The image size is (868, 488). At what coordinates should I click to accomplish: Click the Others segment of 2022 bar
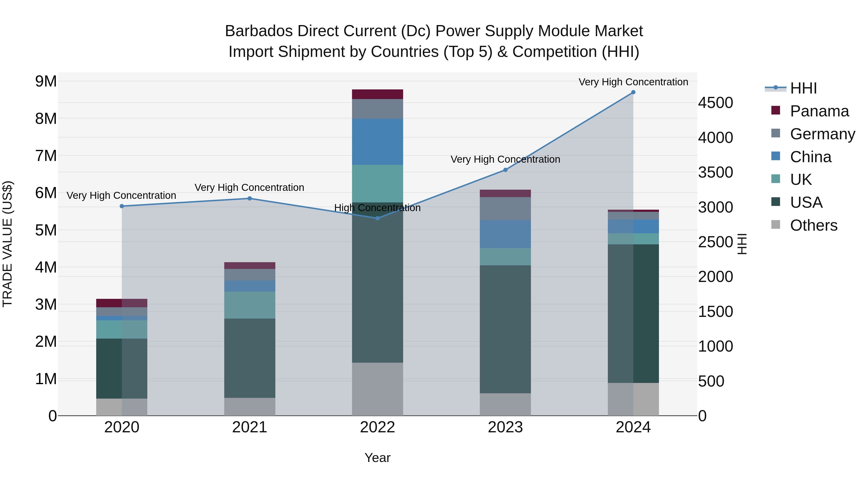(377, 389)
